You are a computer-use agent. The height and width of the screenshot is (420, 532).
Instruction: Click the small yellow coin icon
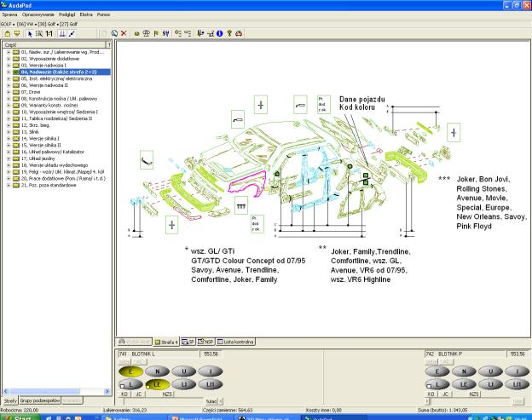pyautogui.click(x=137, y=33)
